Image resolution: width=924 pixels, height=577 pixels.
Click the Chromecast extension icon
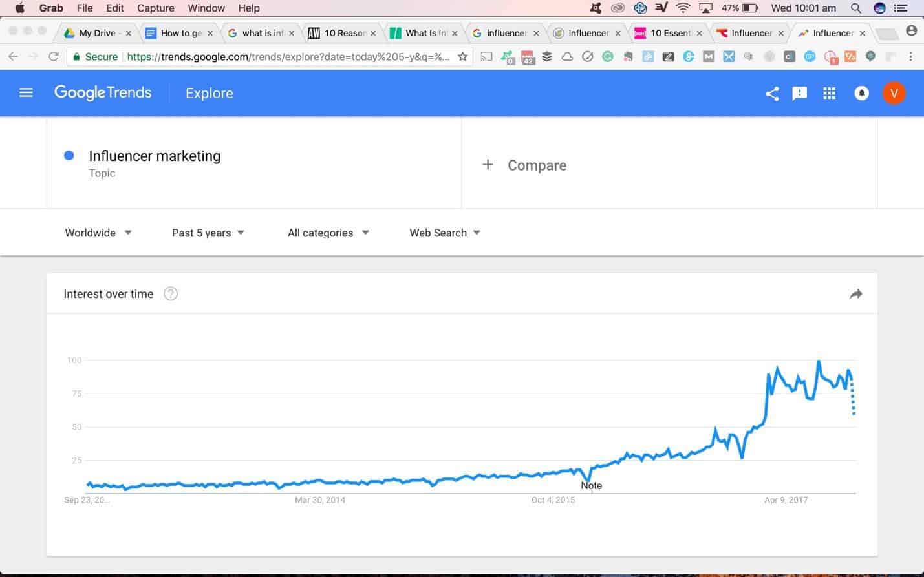click(487, 57)
